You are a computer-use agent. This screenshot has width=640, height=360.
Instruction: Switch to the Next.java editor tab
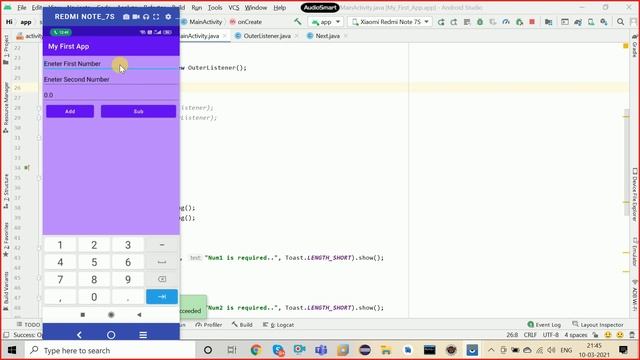click(x=327, y=36)
